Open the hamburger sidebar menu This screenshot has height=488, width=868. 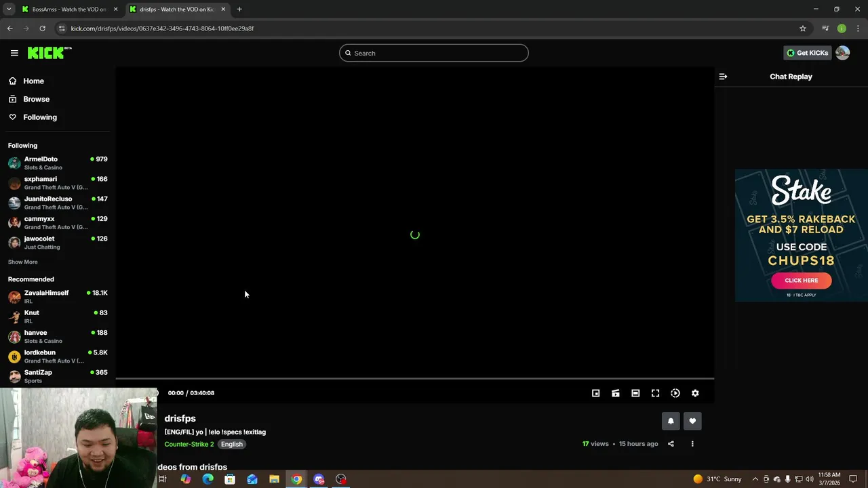[x=14, y=53]
